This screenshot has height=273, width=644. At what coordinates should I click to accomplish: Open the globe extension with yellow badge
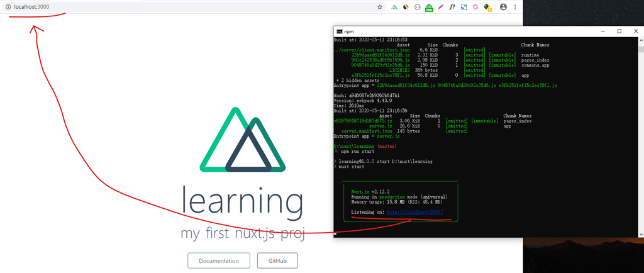(x=487, y=7)
